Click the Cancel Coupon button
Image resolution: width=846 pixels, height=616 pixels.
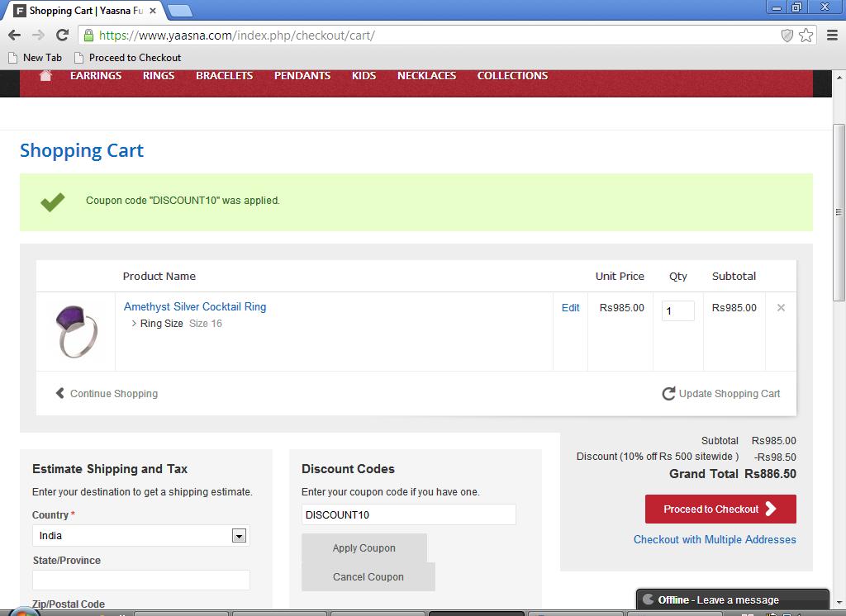[368, 577]
